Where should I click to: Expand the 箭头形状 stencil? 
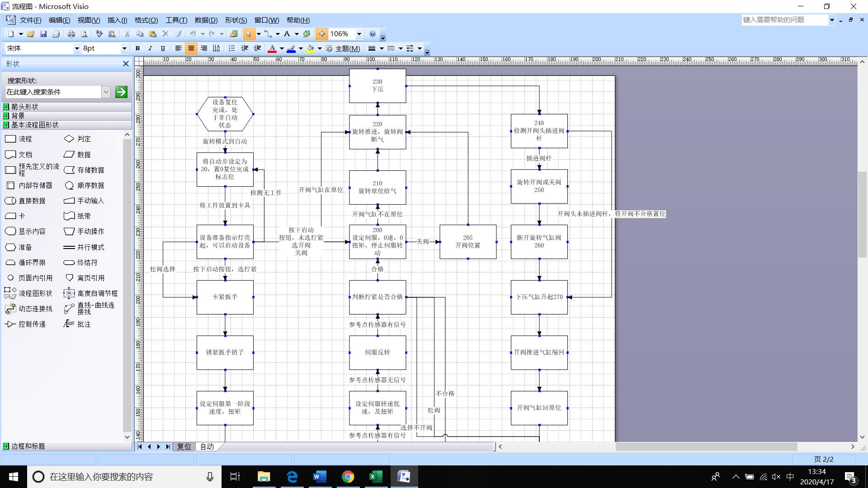(25, 107)
